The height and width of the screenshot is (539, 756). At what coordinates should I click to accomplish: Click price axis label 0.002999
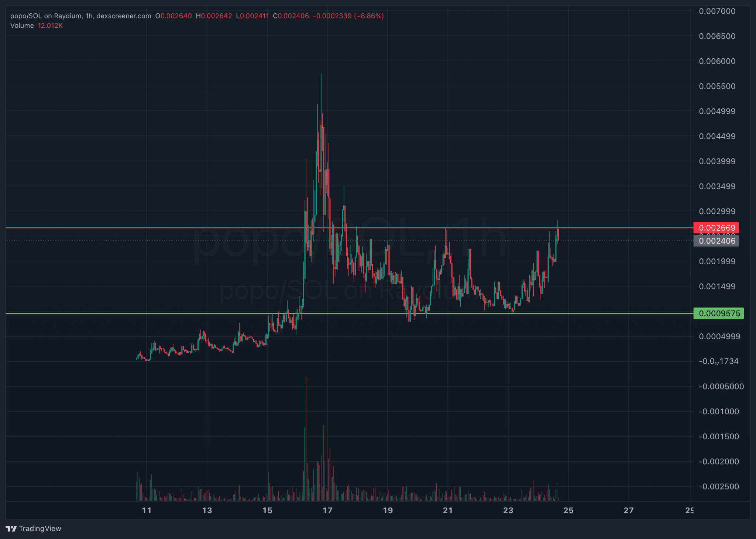click(717, 212)
